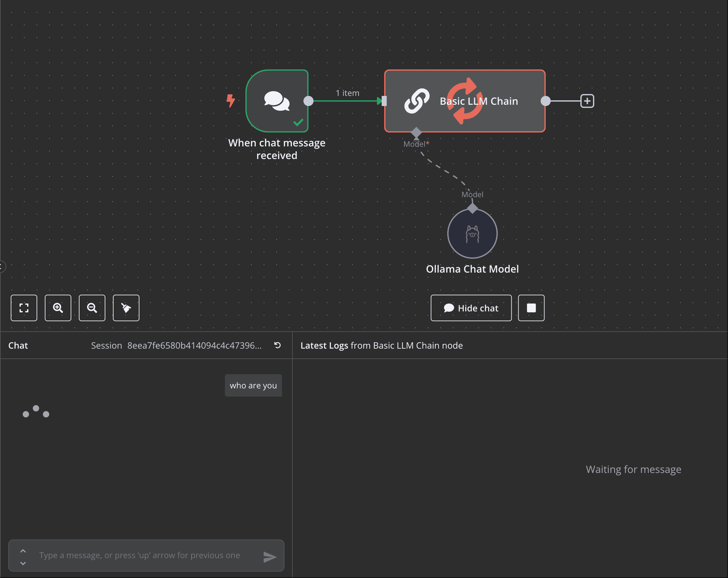Click the zoom in magnifier icon
The image size is (728, 578).
[x=58, y=308]
